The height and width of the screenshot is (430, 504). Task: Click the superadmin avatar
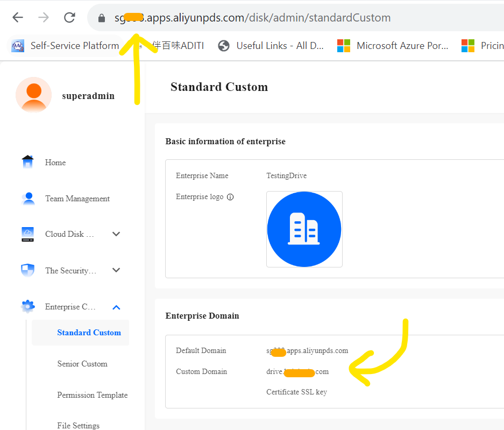point(34,95)
